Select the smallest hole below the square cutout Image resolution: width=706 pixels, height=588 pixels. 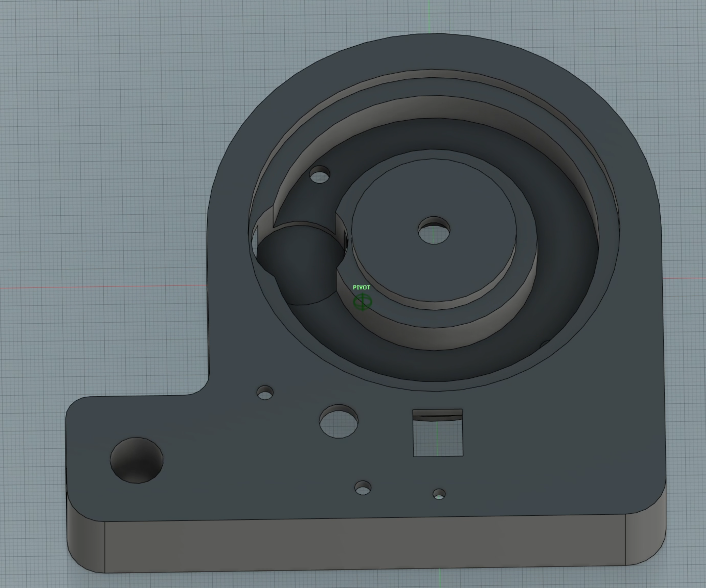439,494
